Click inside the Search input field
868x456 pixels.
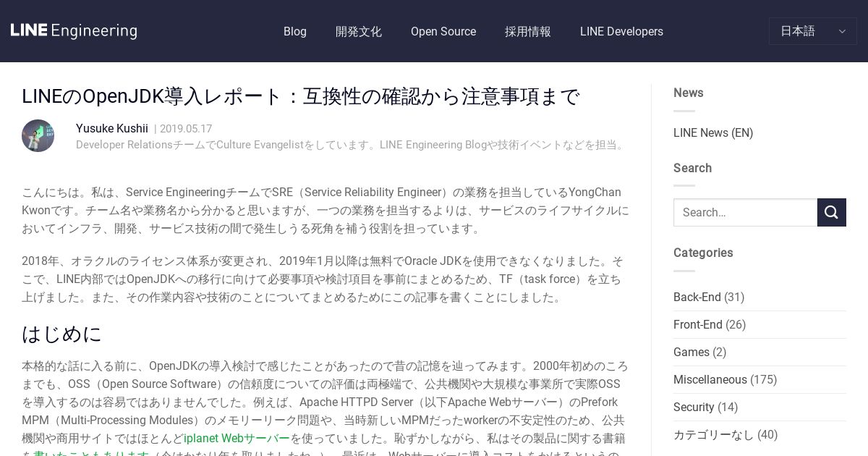[x=745, y=212]
